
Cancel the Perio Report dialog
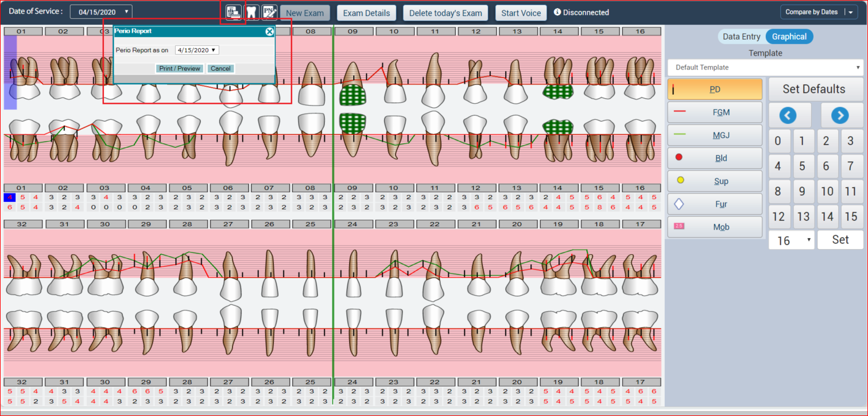point(220,69)
